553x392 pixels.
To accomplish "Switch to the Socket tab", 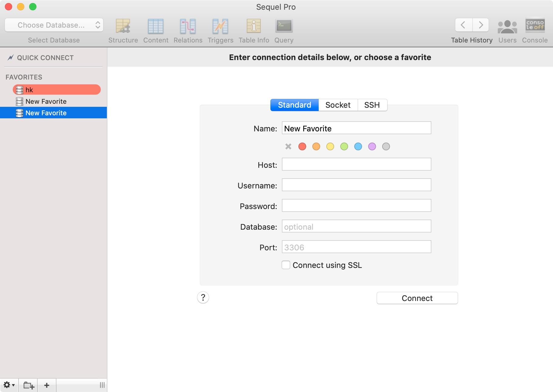I will 338,105.
